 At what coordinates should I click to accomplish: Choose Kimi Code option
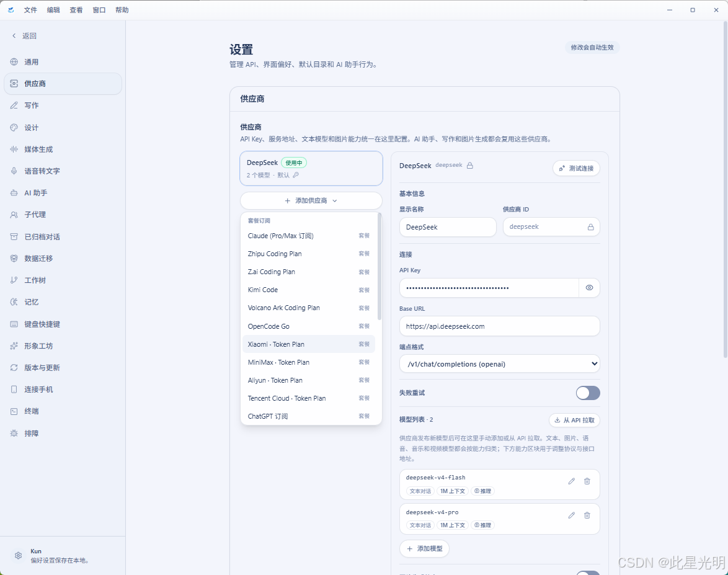coord(309,290)
